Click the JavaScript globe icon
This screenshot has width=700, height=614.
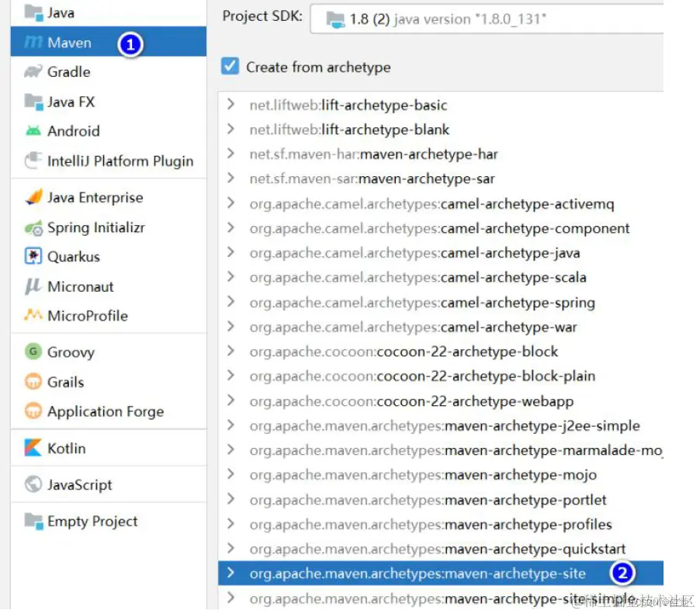coord(33,484)
